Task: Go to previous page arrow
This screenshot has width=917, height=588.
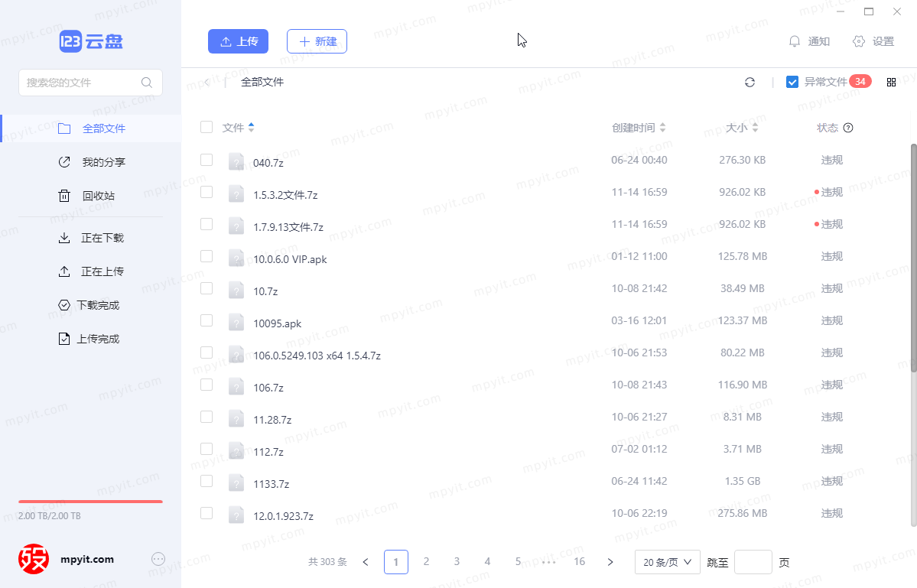Action: [x=366, y=562]
